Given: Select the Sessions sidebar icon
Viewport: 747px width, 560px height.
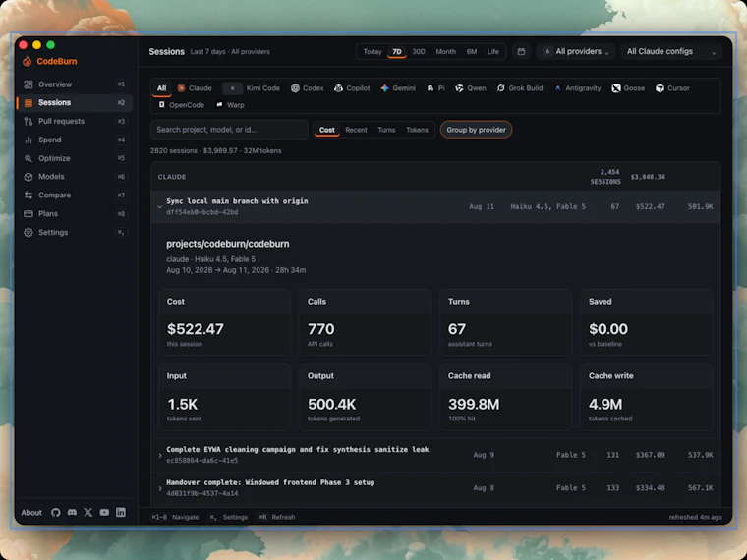Looking at the screenshot, I should 29,103.
